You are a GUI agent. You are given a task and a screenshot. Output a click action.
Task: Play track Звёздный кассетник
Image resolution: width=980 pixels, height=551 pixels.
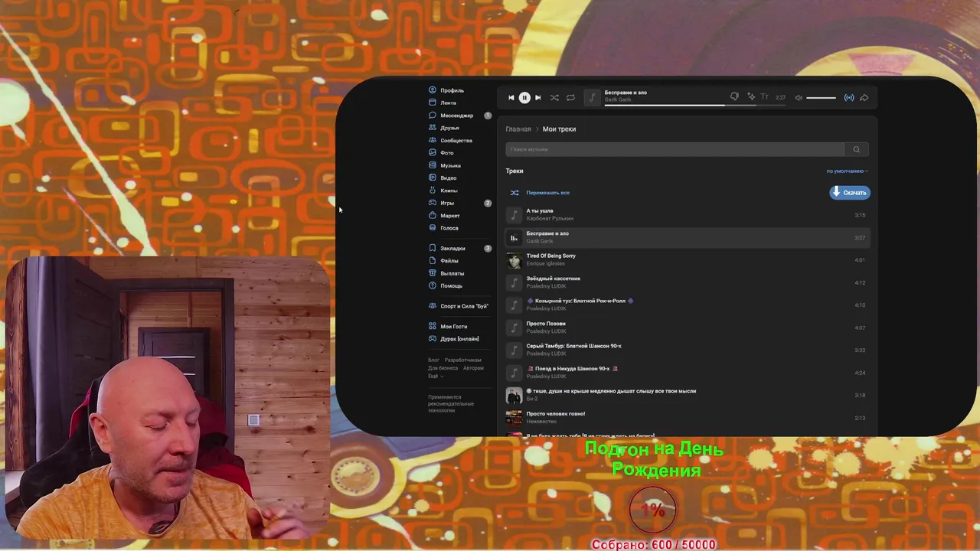[x=688, y=282]
